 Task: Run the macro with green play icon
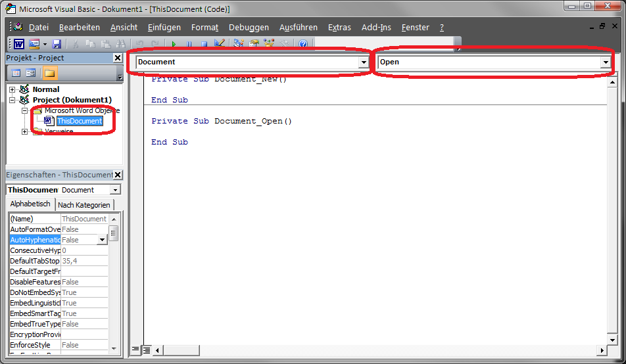174,43
